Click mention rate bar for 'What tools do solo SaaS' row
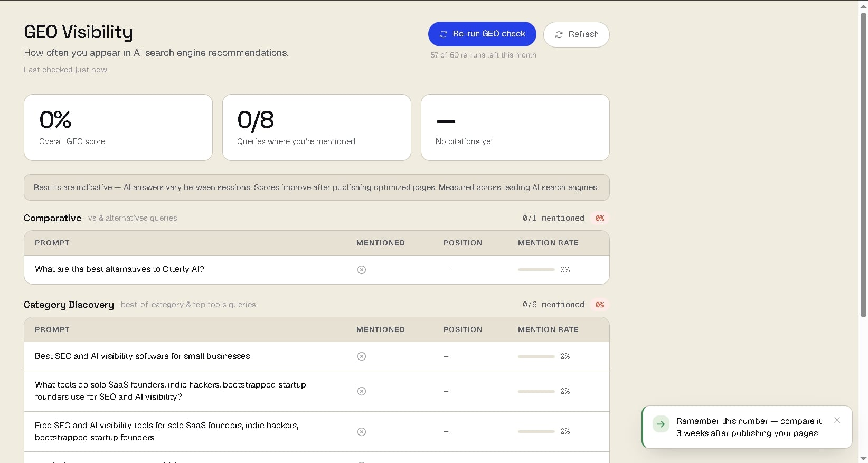The width and height of the screenshot is (868, 463). click(x=536, y=391)
